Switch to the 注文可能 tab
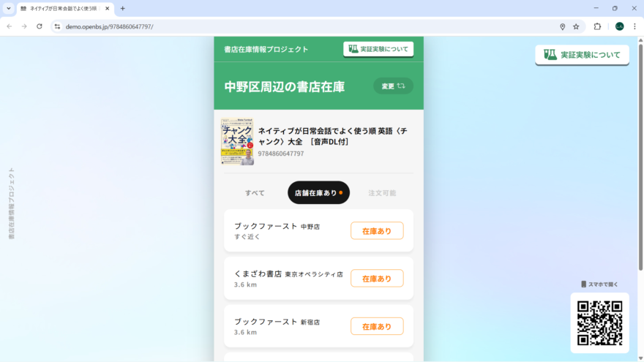This screenshot has width=644, height=362. point(382,193)
